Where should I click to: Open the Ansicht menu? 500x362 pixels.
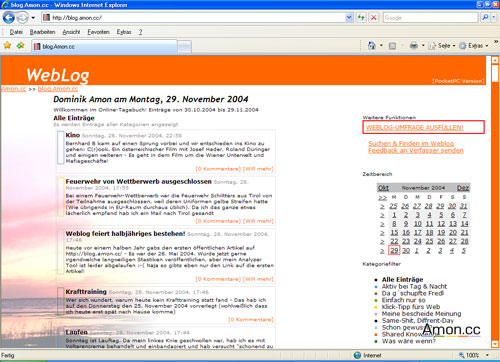coord(71,32)
